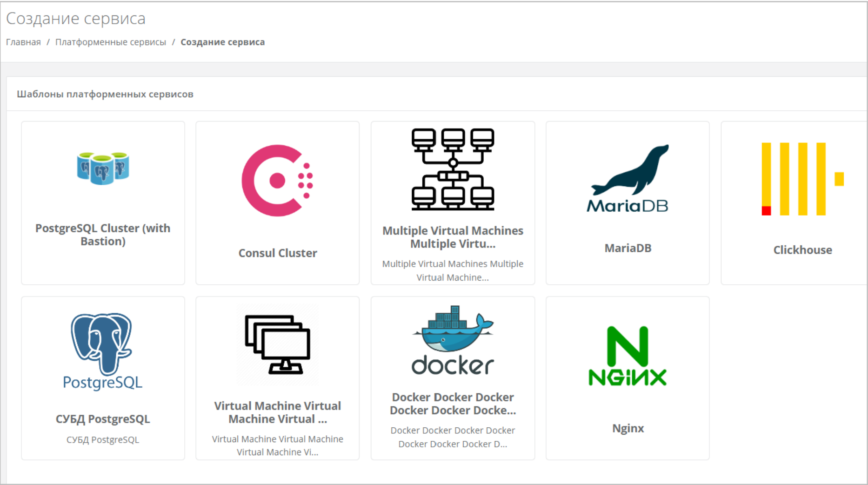Select Docker Docker Docker template title
The image size is (868, 485).
tap(453, 404)
